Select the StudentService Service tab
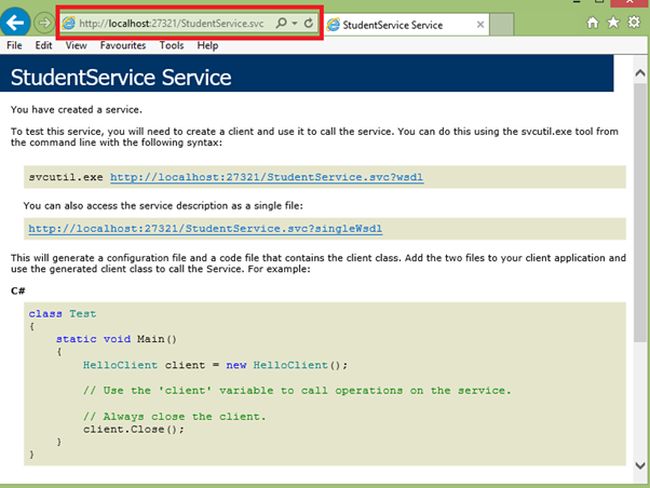The height and width of the screenshot is (488, 650). [x=407, y=25]
